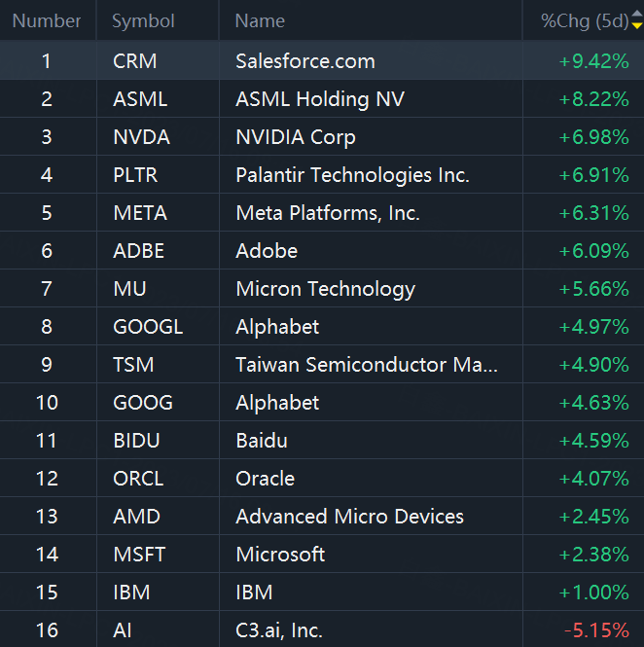Click Advanced Micro Devices name
644x647 pixels.
[349, 517]
